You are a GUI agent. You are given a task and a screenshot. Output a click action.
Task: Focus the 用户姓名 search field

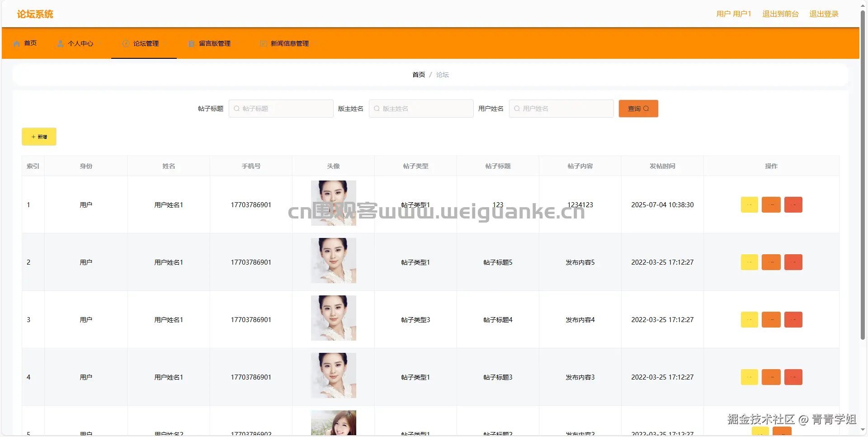point(561,109)
